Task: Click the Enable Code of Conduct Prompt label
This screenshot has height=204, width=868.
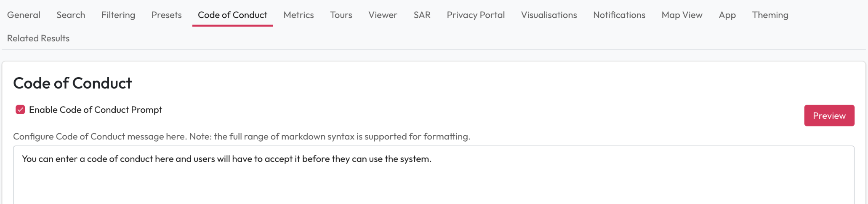Action: 96,110
